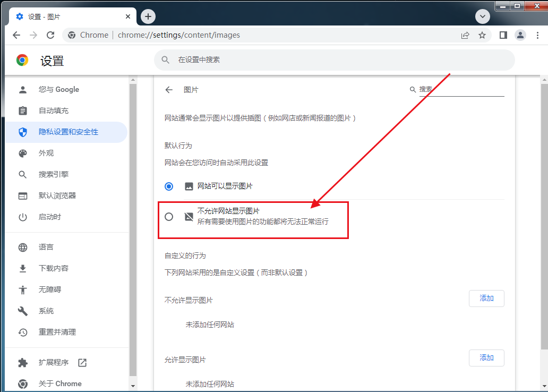Screen dimensions: 548x392
Task: Click 添加 button for 不允许显示图片
Action: coord(486,299)
